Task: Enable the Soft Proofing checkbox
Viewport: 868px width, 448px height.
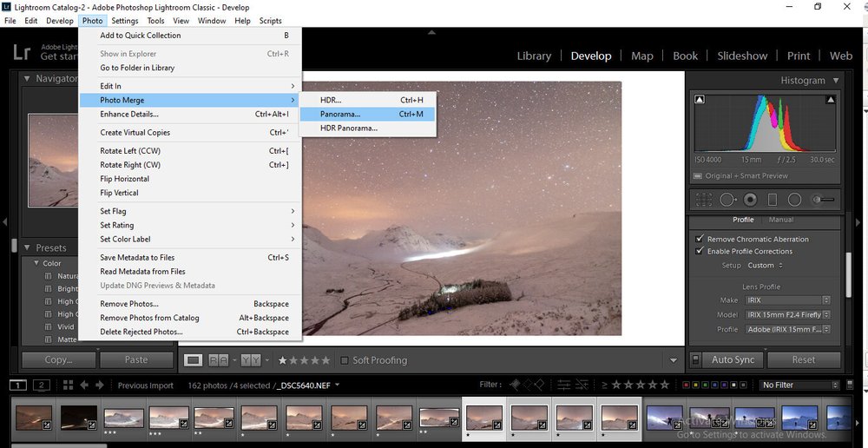Action: 345,360
